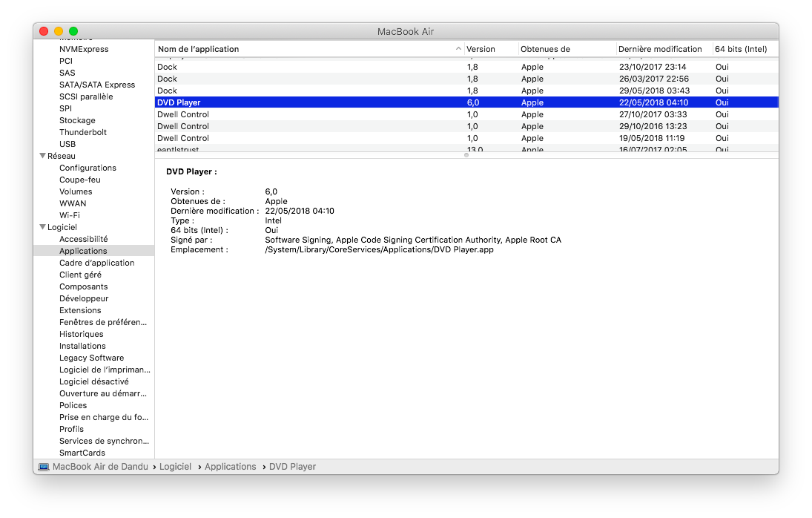Image resolution: width=812 pixels, height=518 pixels.
Task: Open USB in sidebar
Action: tap(67, 145)
